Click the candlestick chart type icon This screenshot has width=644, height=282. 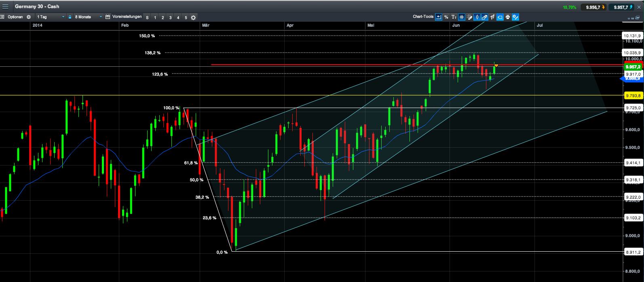[477, 17]
